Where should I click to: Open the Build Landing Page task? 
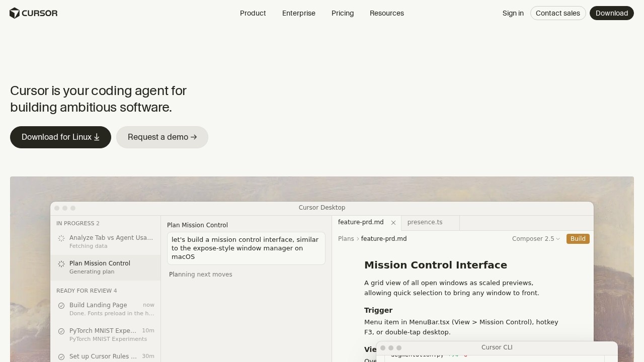coord(106,309)
